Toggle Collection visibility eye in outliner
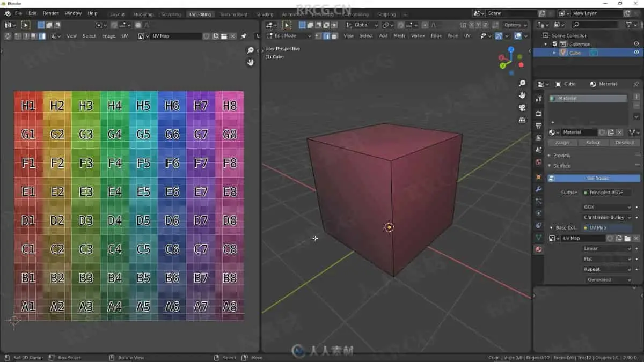Screen dimensions: 644x362 coord(636,44)
